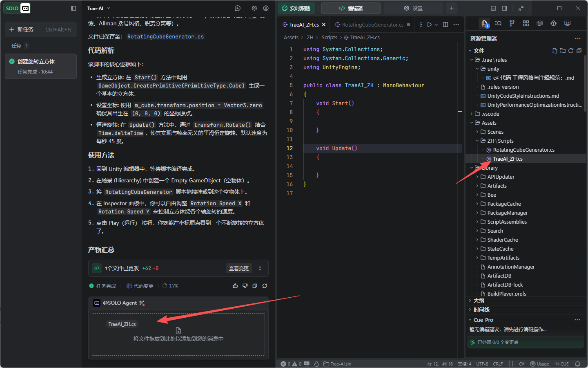Viewport: 588px width, 368px height.
Task: Open the Search view icon
Action: (498, 24)
